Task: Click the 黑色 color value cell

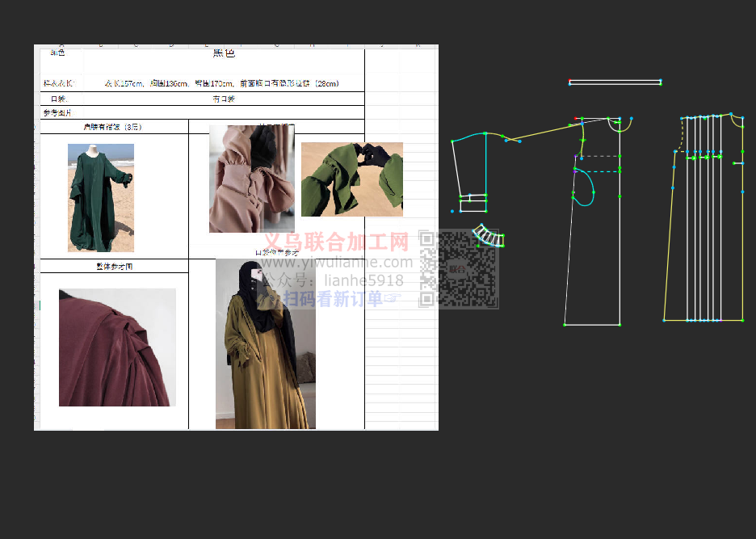Action: click(x=224, y=54)
